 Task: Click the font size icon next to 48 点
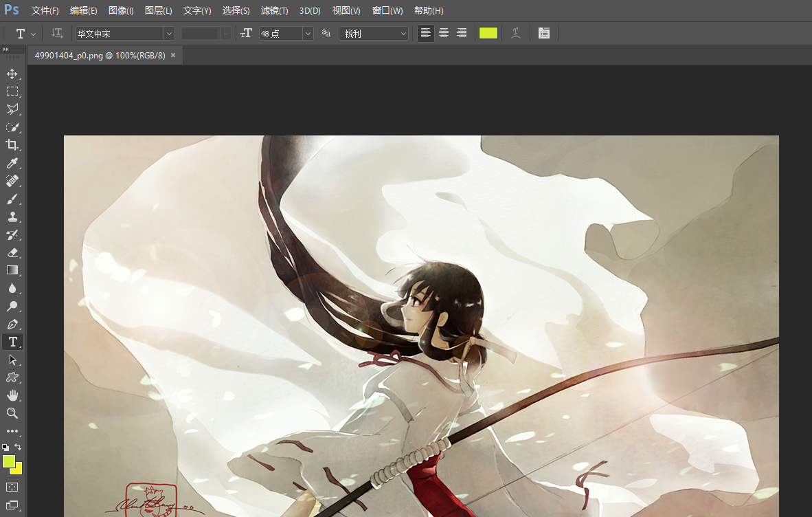[246, 33]
